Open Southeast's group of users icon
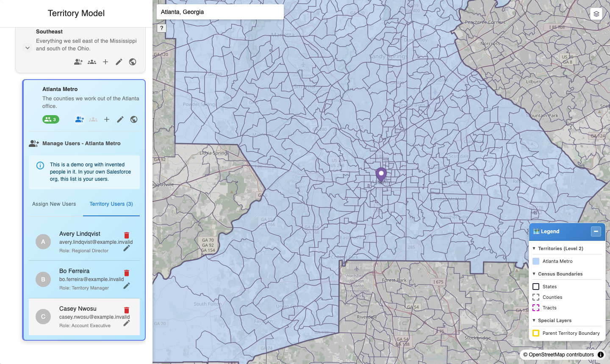610x364 pixels. tap(92, 62)
